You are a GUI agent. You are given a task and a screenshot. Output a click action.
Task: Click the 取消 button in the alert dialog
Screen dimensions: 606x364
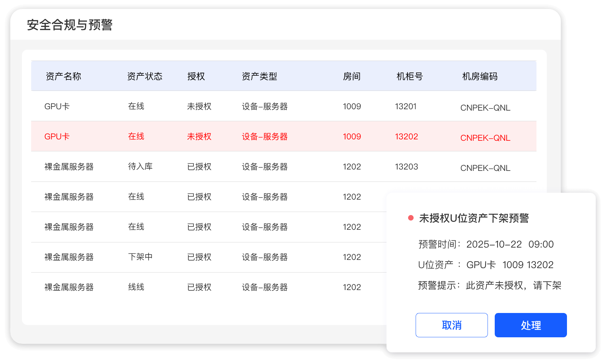pyautogui.click(x=451, y=325)
